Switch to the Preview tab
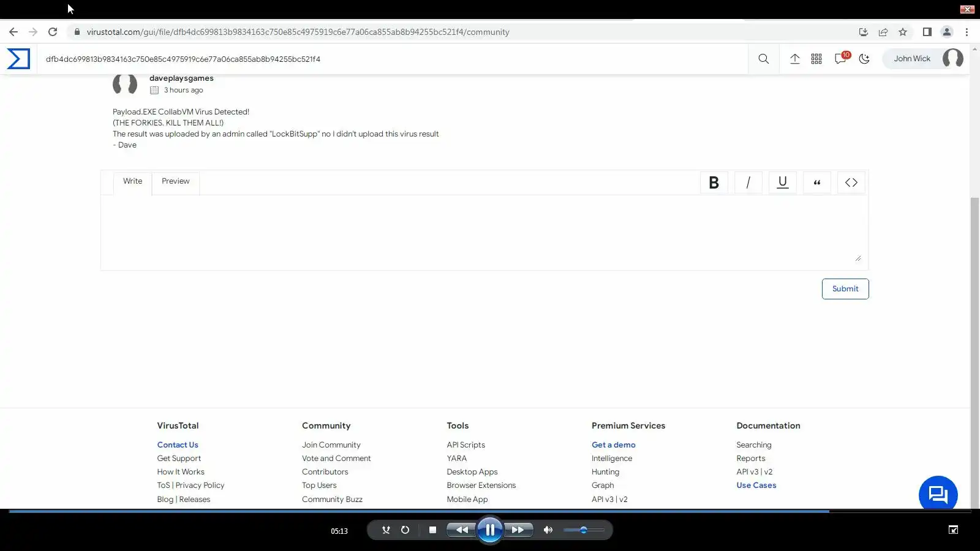Screen dimensions: 980x551 pyautogui.click(x=176, y=181)
